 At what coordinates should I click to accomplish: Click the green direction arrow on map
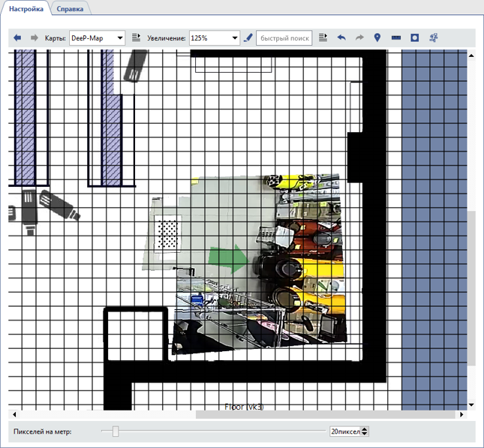tap(227, 258)
